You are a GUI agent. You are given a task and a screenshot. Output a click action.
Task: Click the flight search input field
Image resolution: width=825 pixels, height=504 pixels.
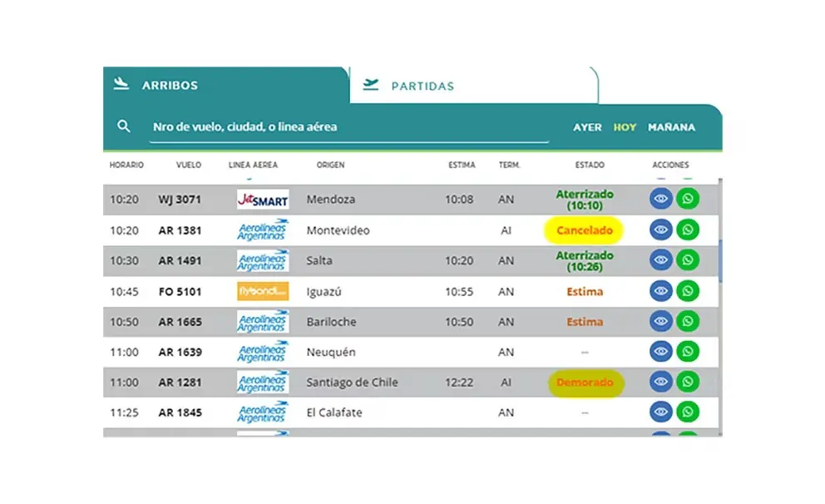(349, 127)
